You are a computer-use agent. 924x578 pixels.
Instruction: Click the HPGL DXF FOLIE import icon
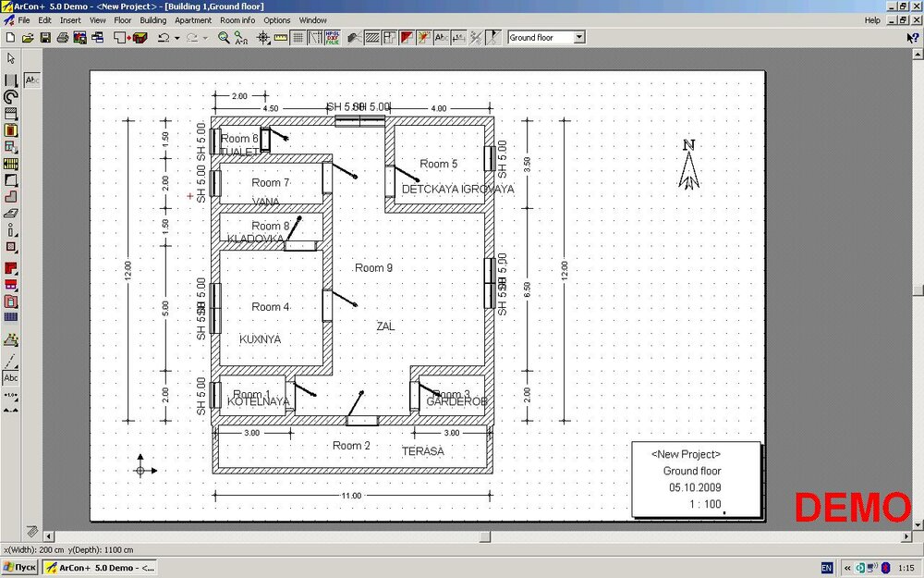333,38
